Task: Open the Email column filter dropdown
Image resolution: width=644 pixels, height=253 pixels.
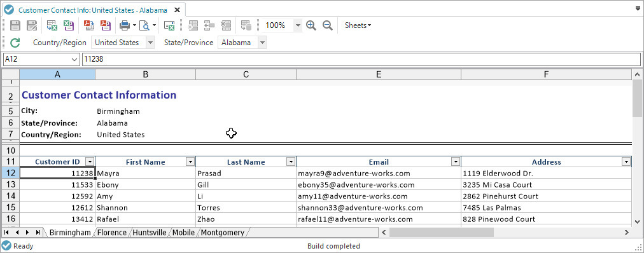Action: point(456,161)
